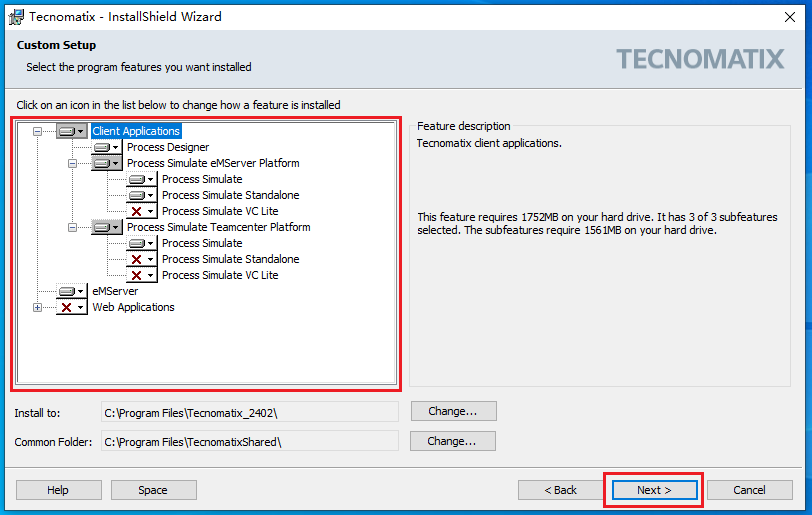Open install options dropdown for Process Simulate Teamcenter Platform
This screenshot has height=515, width=812.
[114, 227]
